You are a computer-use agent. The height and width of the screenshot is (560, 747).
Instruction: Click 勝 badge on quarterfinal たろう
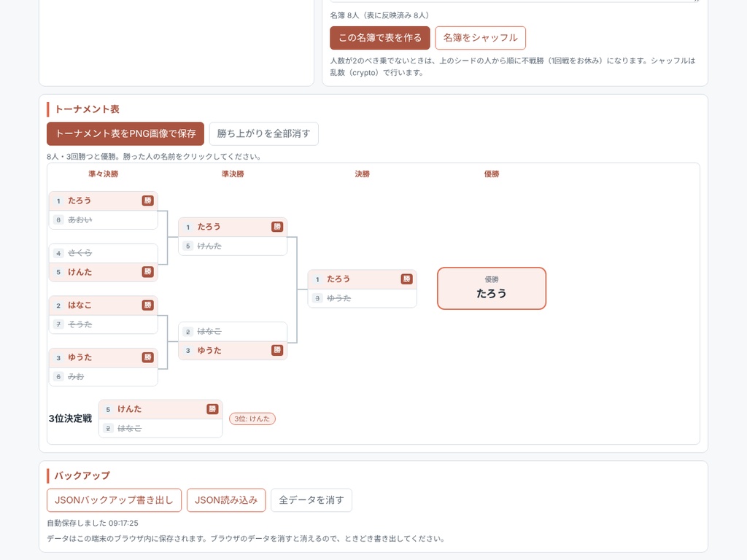click(x=147, y=201)
